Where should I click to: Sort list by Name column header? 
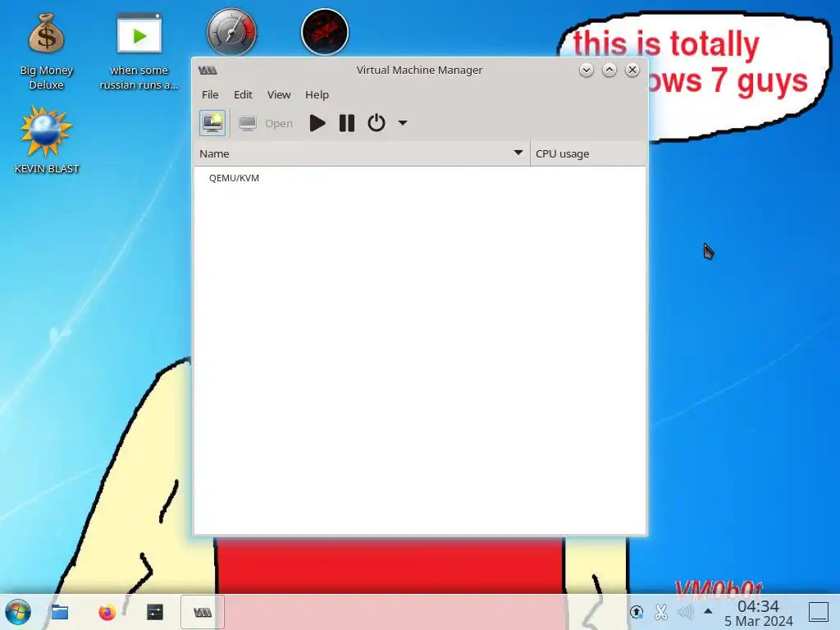click(x=362, y=153)
